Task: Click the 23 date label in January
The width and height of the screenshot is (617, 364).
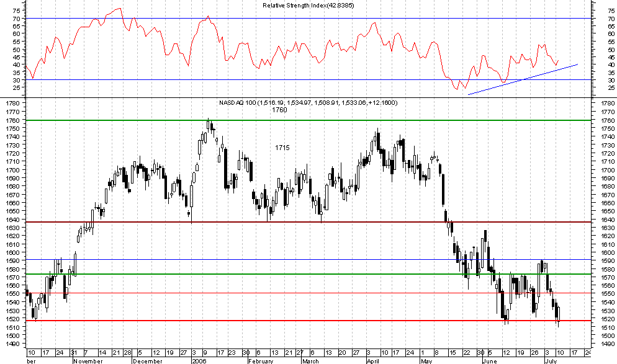Action: click(x=232, y=353)
